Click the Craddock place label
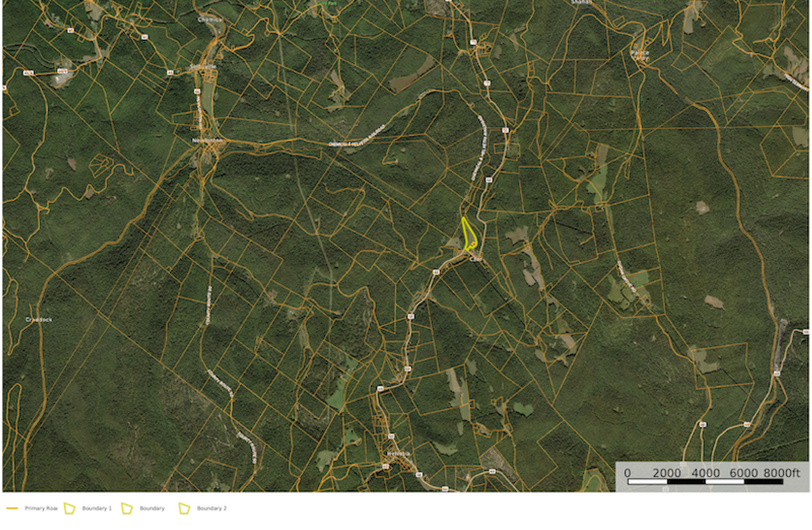 point(38,319)
